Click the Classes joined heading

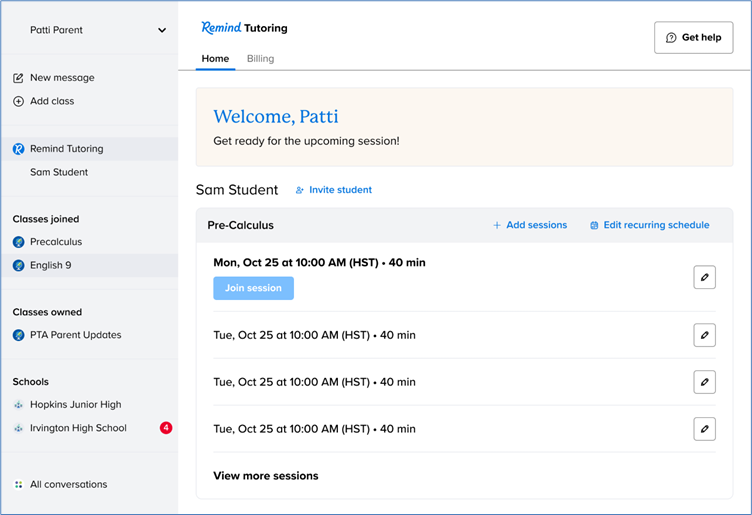(x=46, y=219)
